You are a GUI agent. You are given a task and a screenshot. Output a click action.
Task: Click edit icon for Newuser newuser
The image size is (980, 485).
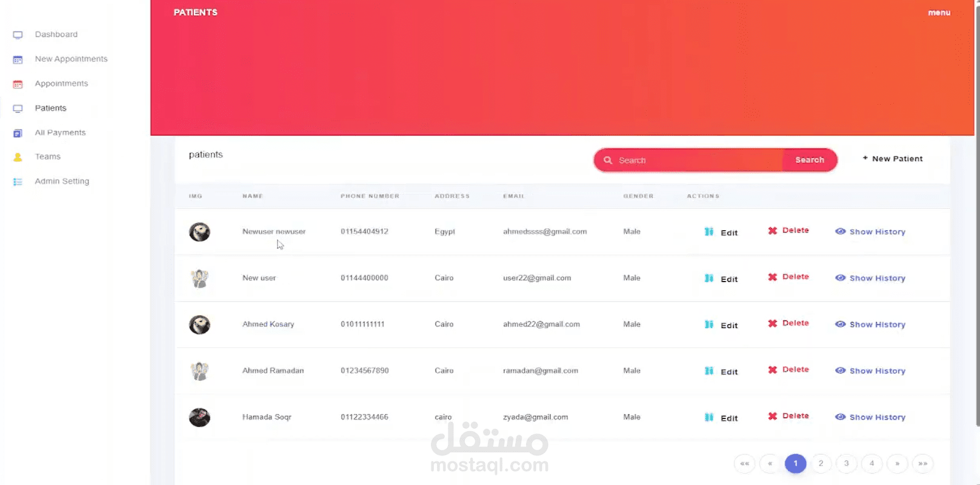coord(708,232)
